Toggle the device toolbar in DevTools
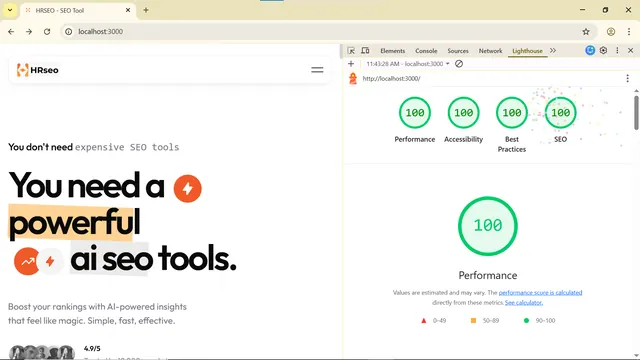 tap(365, 51)
